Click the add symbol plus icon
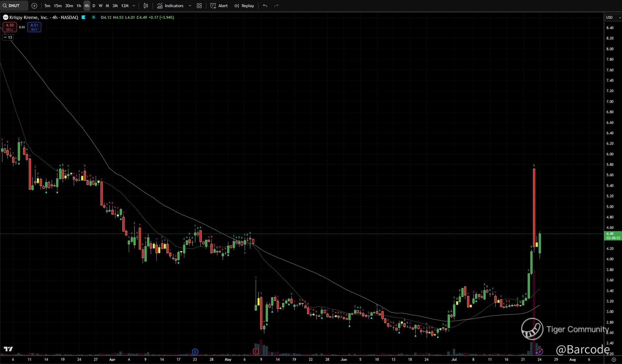This screenshot has height=364, width=622. coord(34,6)
